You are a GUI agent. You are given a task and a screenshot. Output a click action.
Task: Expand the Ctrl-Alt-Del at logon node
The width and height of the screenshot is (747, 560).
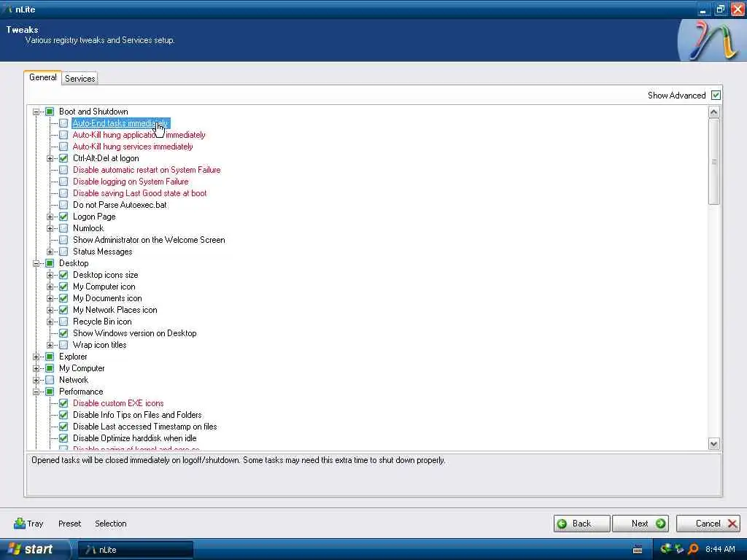50,158
